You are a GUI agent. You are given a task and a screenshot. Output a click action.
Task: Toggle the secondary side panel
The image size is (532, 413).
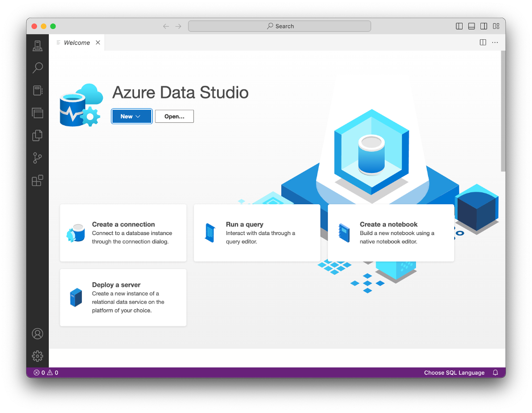pyautogui.click(x=484, y=26)
